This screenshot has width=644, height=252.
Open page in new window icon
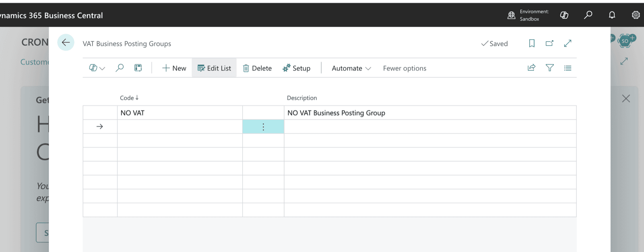[x=549, y=43]
